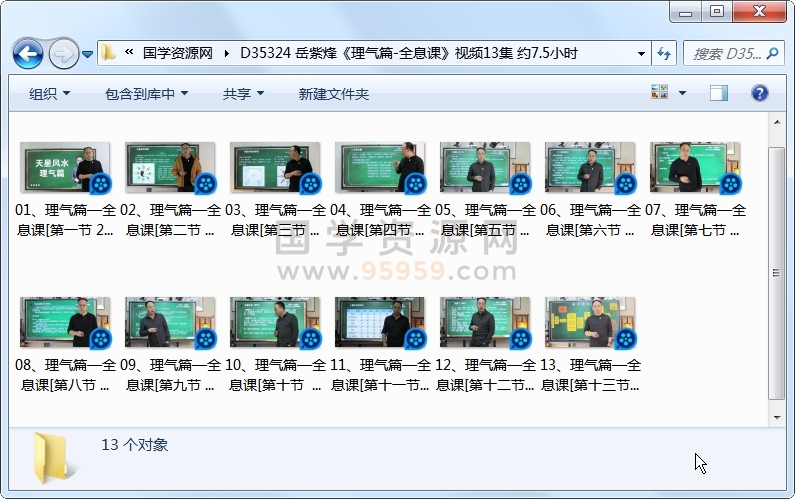Viewport: 795px width, 499px height.
Task: Click the magnifier search icon
Action: 773,53
